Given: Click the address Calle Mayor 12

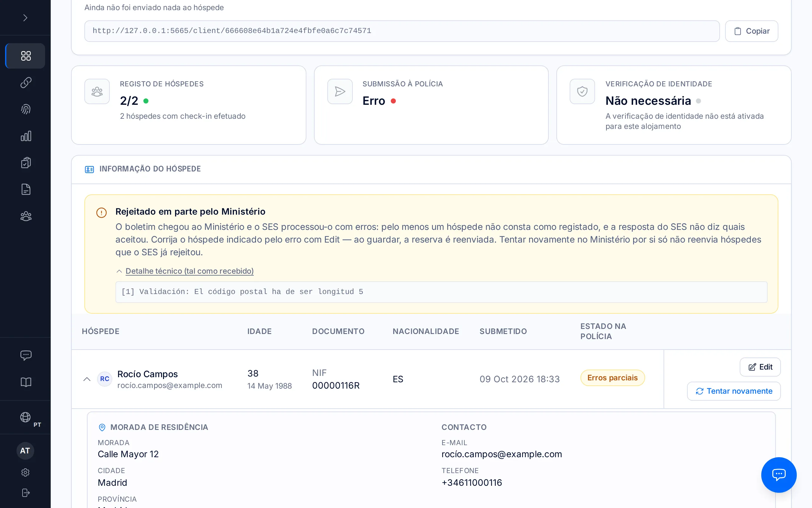Looking at the screenshot, I should pos(128,454).
